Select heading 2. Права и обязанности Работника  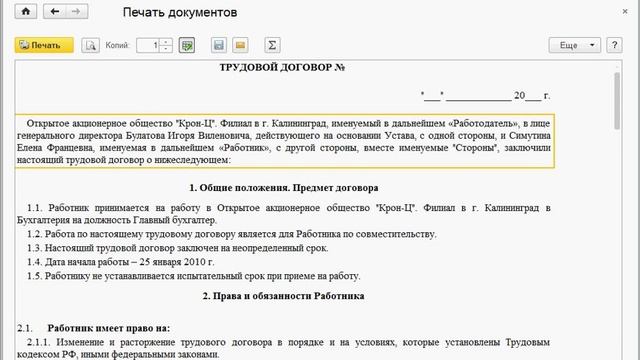[283, 296]
